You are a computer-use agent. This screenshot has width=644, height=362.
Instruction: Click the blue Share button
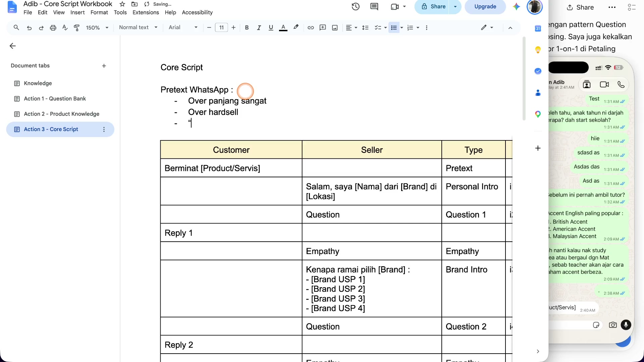coord(432,6)
